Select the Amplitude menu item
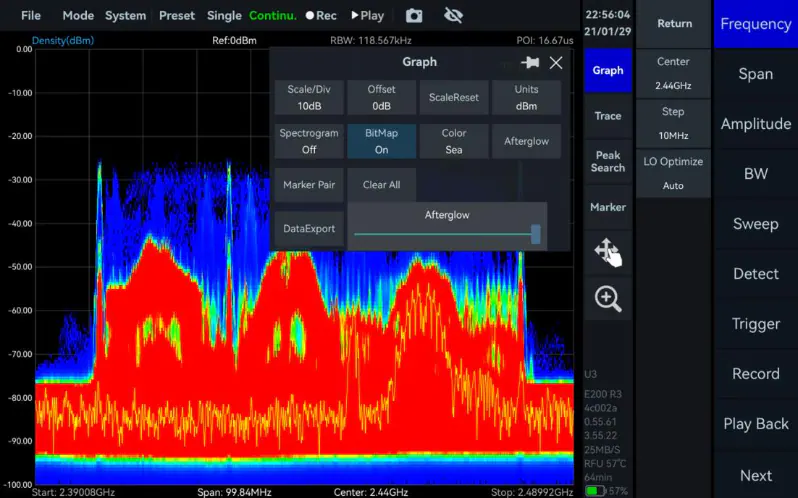Viewport: 798px width, 498px height. point(756,124)
